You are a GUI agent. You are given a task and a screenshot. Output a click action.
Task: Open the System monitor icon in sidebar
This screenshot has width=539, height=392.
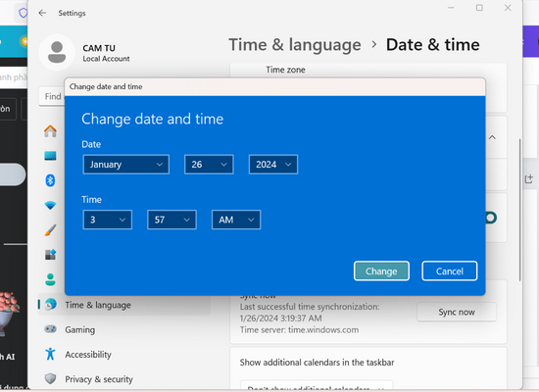tap(50, 156)
